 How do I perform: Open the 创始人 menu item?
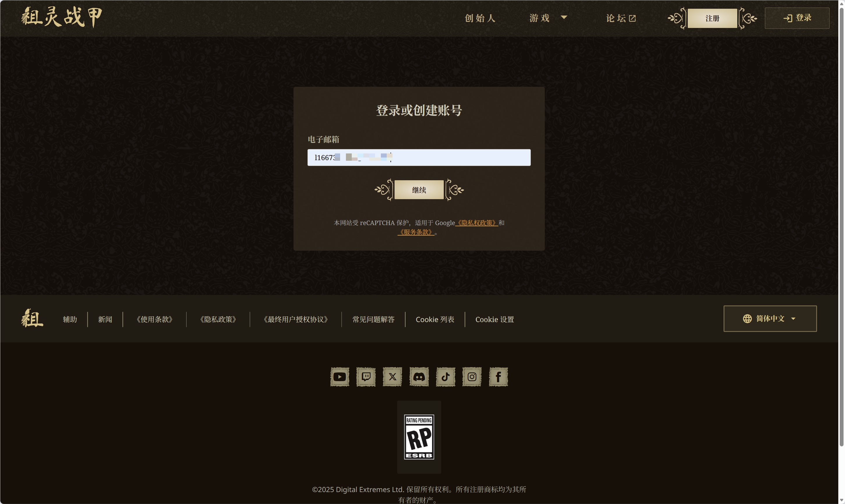tap(480, 18)
